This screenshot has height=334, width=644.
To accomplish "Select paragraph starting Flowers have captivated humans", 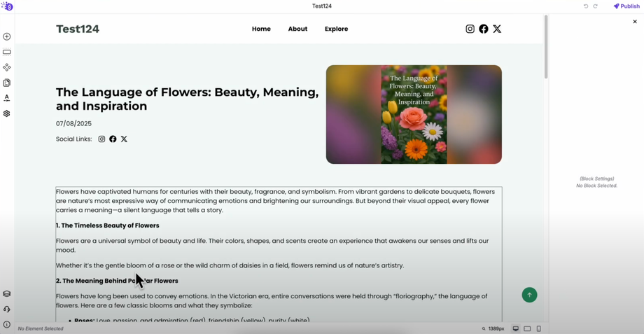I will (x=276, y=201).
